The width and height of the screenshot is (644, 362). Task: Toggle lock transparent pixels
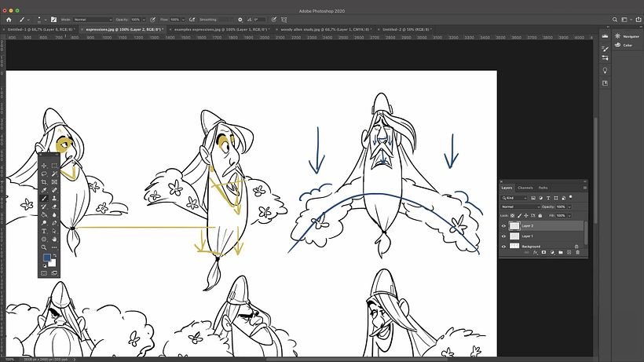tap(513, 215)
